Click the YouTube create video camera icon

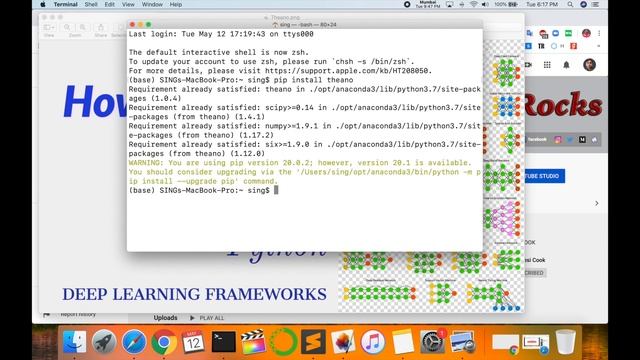(528, 65)
